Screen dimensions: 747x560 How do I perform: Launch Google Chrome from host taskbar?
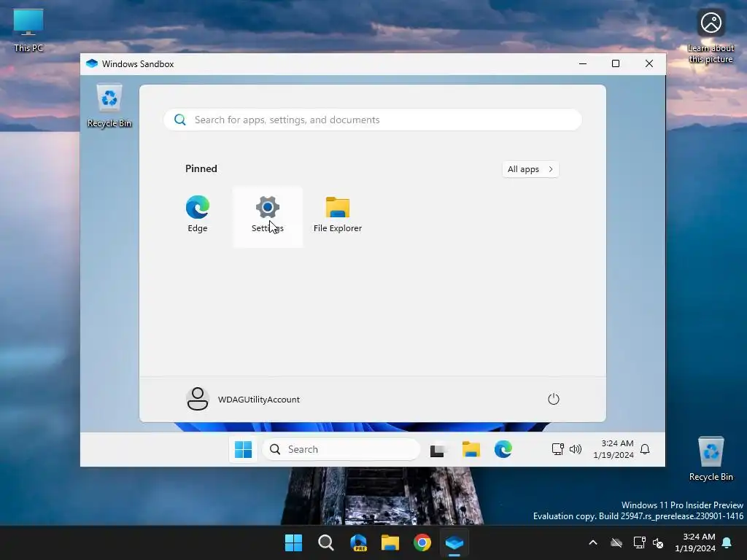(422, 542)
